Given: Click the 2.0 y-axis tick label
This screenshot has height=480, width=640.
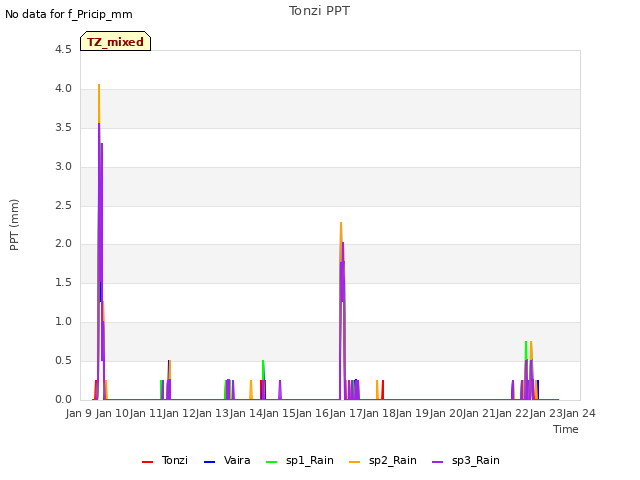Looking at the screenshot, I should click(x=63, y=244).
